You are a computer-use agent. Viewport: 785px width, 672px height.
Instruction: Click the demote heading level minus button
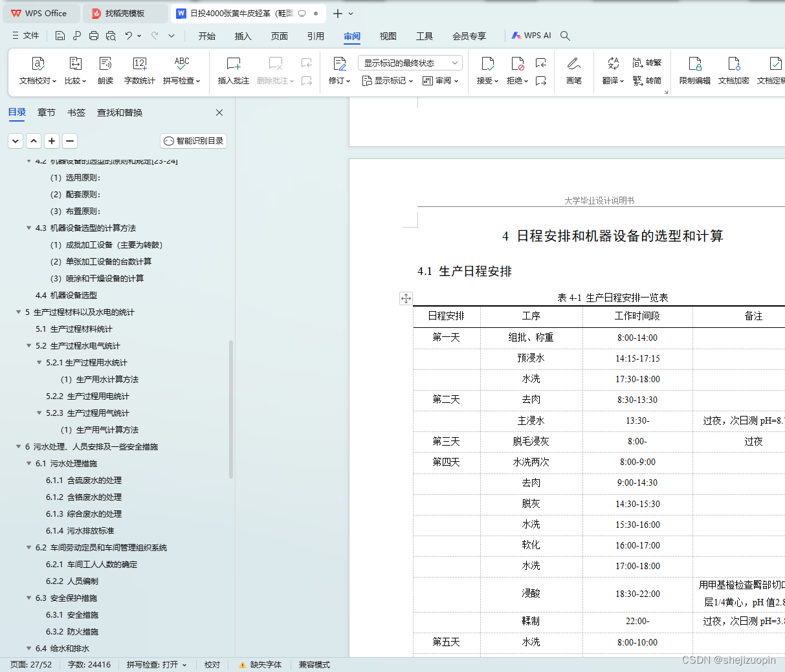pyautogui.click(x=70, y=140)
